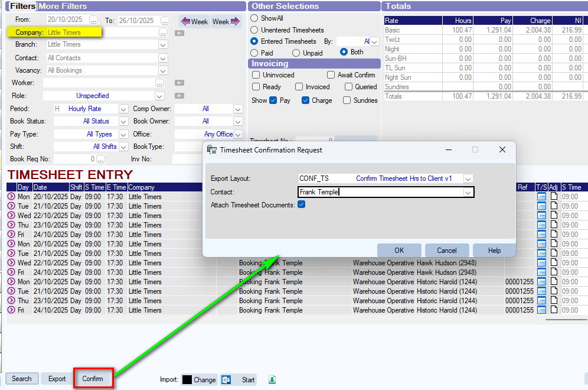Expand the Contact filter dropdown
This screenshot has height=390, width=588.
pyautogui.click(x=163, y=58)
